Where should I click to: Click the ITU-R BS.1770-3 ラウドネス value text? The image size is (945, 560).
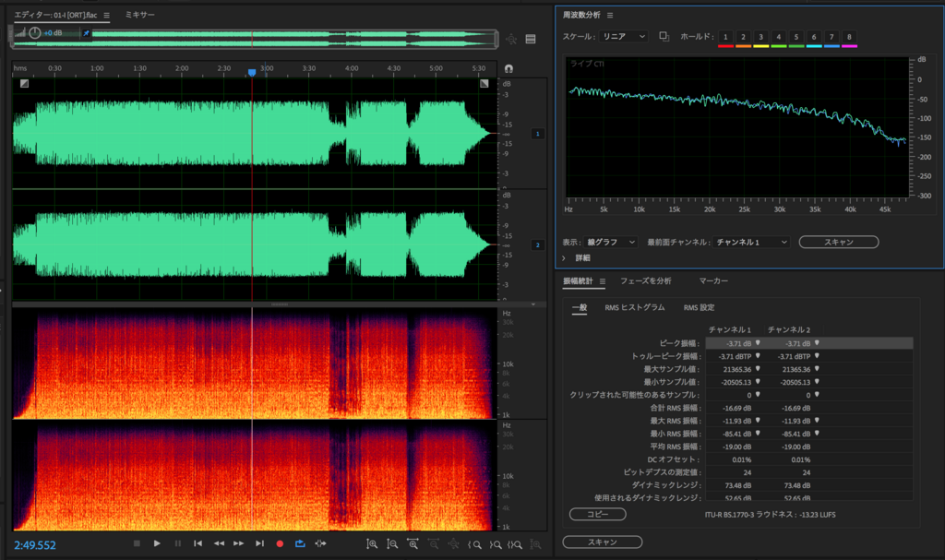point(771,515)
